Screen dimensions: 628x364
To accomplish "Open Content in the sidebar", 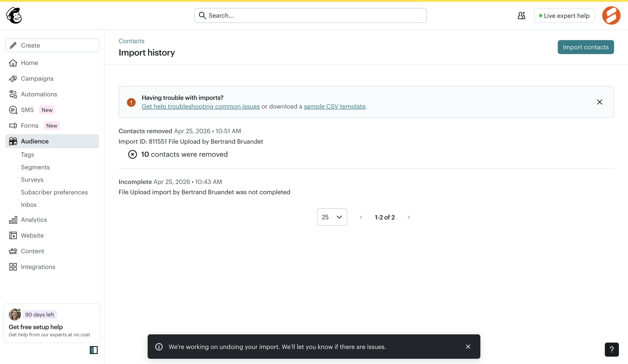I will [52, 251].
